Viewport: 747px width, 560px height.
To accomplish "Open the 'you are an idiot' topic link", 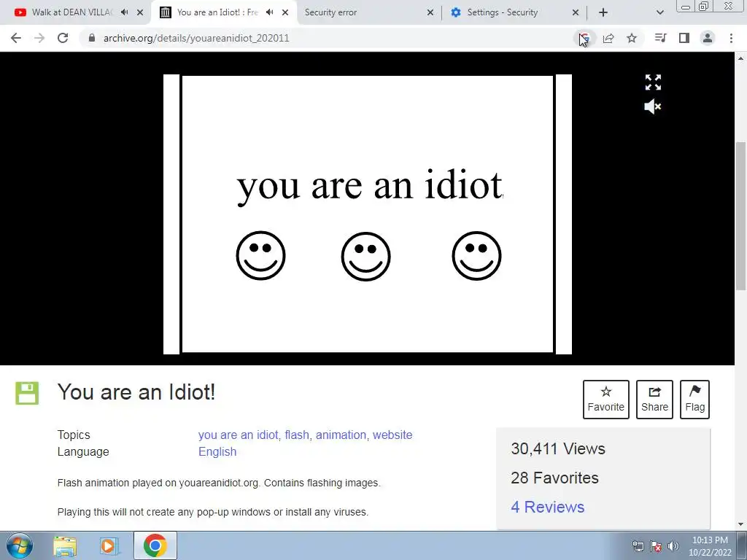I will click(239, 435).
